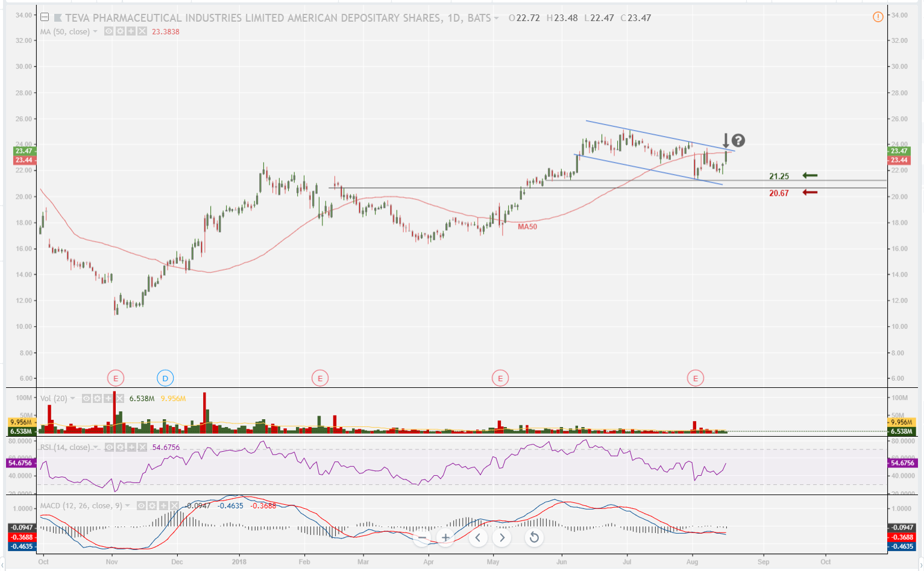Click the red 23.44 price label on right axis

point(899,160)
